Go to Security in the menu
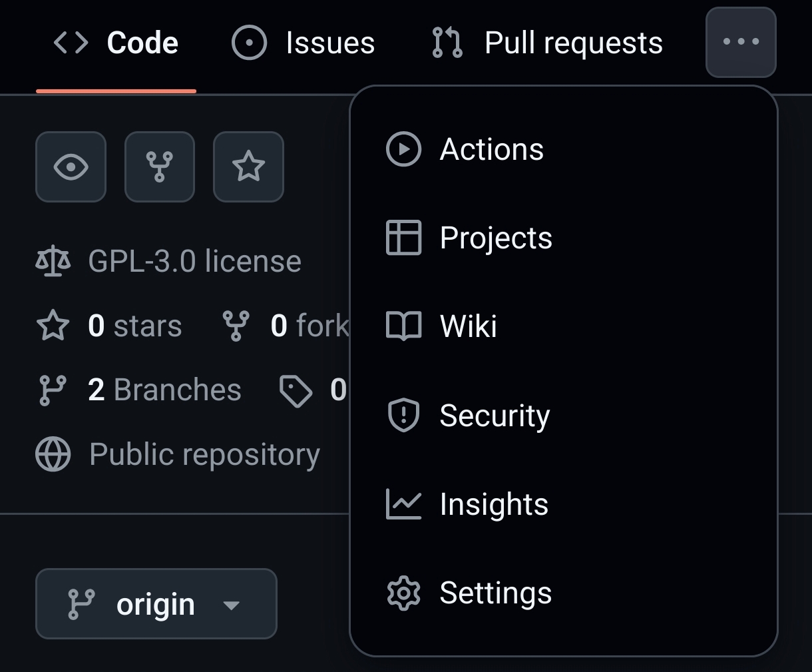Viewport: 812px width, 672px height. [494, 416]
